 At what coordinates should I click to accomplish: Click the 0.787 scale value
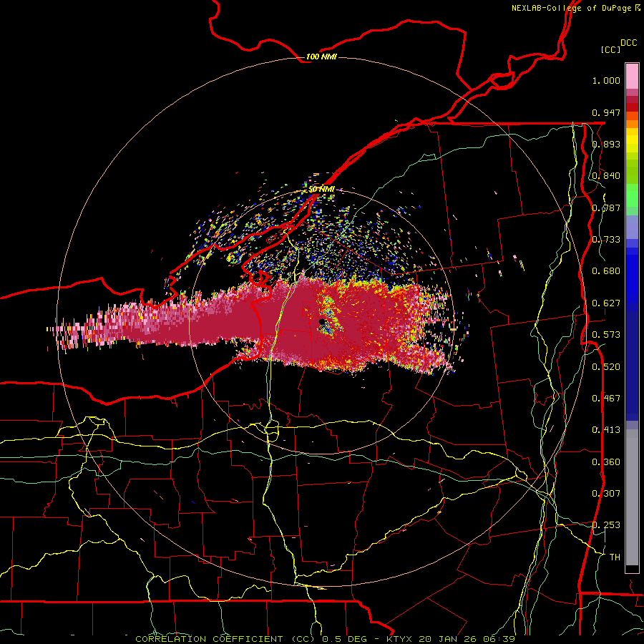tap(606, 208)
